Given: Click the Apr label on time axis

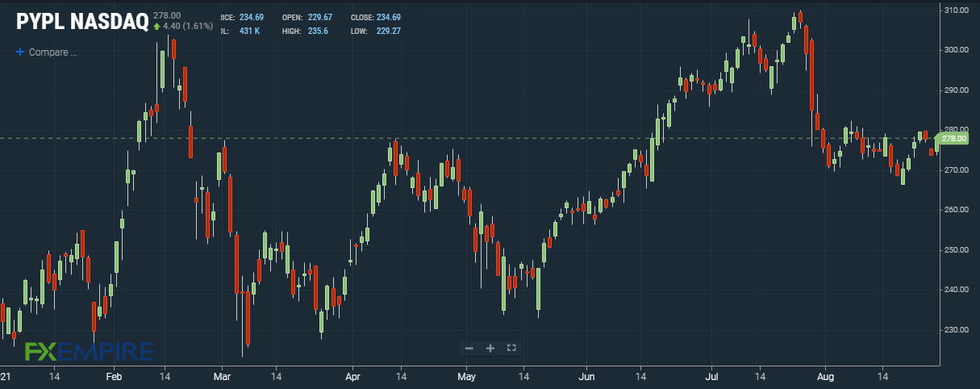Looking at the screenshot, I should coord(352,376).
